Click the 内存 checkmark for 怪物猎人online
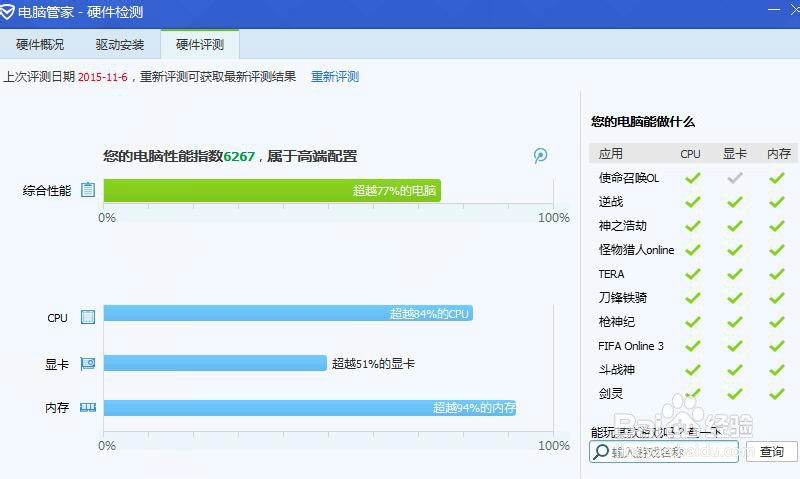 click(x=777, y=250)
